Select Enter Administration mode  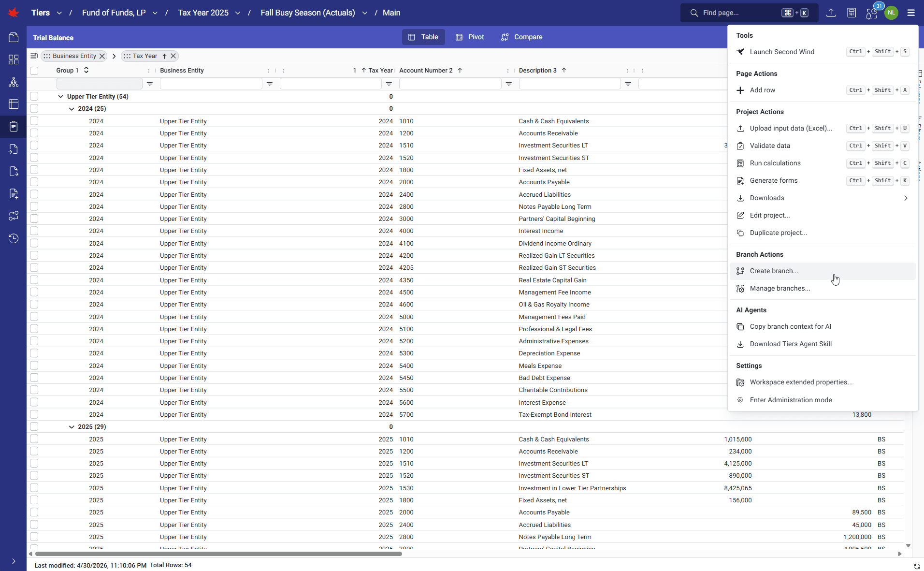point(823,400)
